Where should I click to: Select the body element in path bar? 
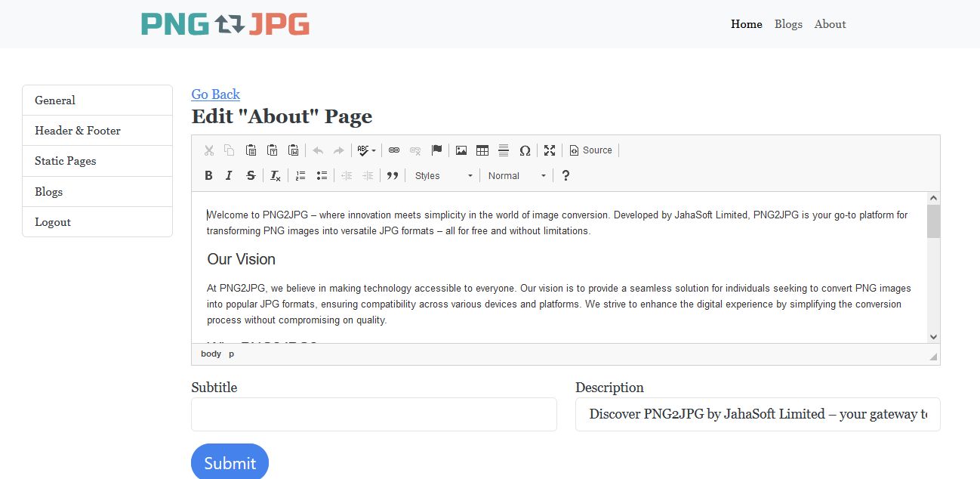[x=211, y=354]
